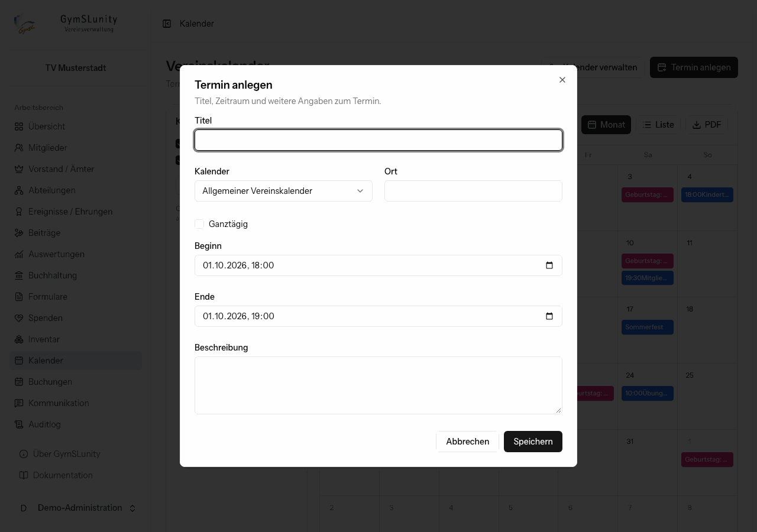Image resolution: width=757 pixels, height=532 pixels.
Task: Open the date picker icon in Ende field
Action: pos(549,316)
